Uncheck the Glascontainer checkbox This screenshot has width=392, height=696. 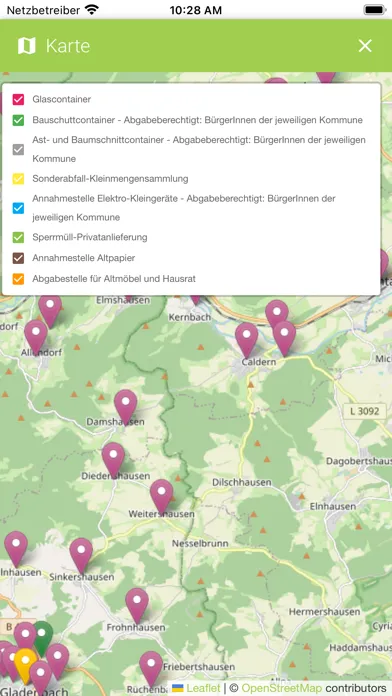point(18,99)
